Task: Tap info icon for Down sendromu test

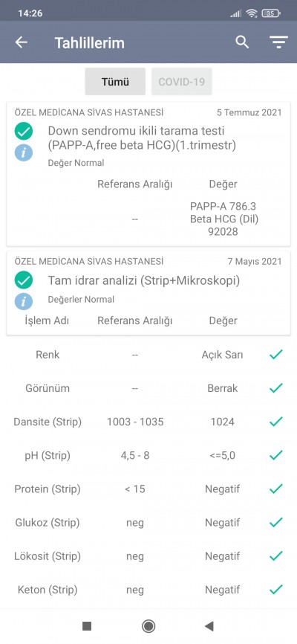Action: [24, 152]
